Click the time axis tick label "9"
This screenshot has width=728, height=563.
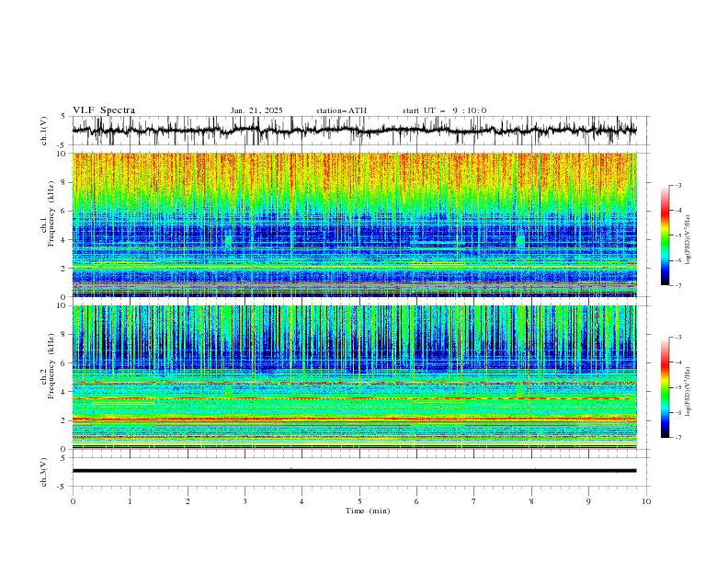point(588,501)
